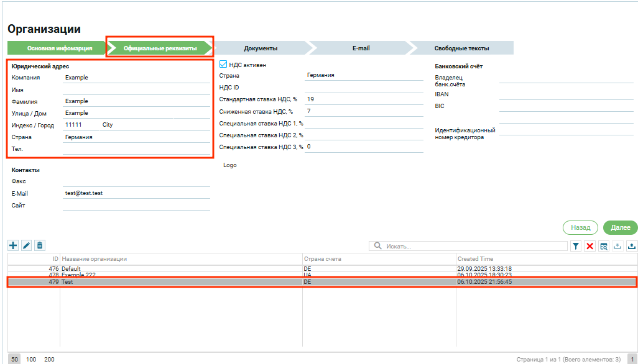
Task: Open the НДС Страна dropdown showing Германия
Action: pos(363,75)
